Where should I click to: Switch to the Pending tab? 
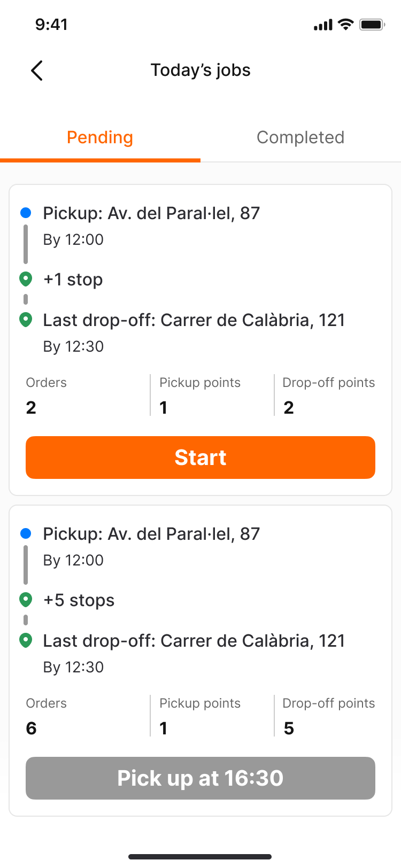(x=100, y=137)
